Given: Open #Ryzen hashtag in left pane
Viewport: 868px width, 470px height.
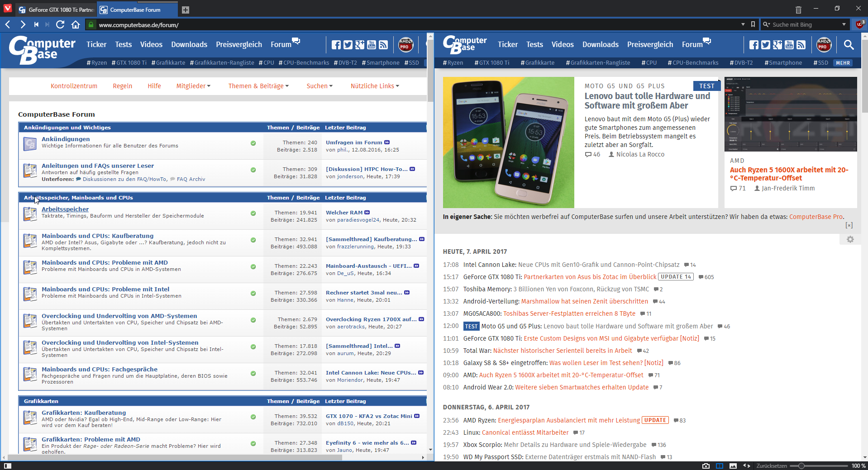Looking at the screenshot, I should pyautogui.click(x=97, y=63).
